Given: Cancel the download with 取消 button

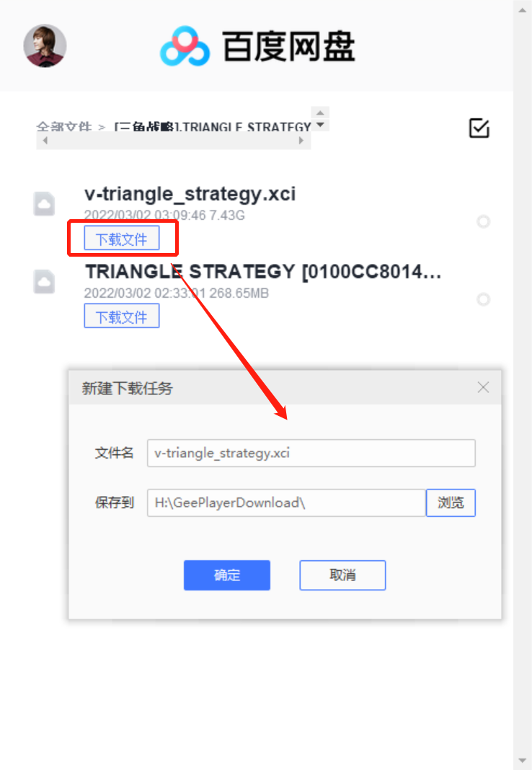Looking at the screenshot, I should 342,575.
